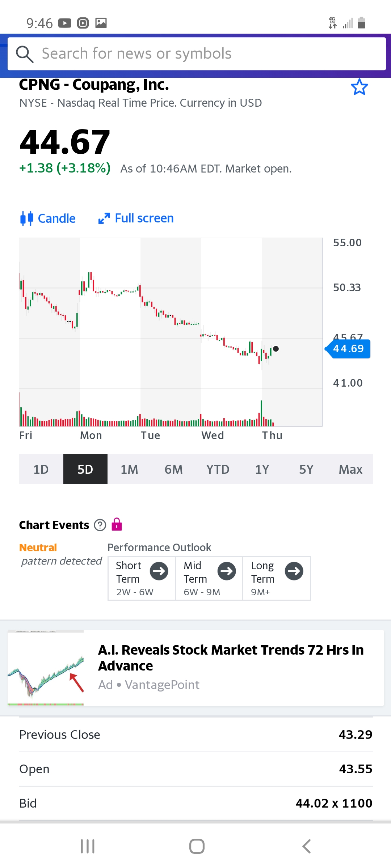The image size is (391, 868).
Task: Tap the Android back navigation icon
Action: [x=306, y=846]
